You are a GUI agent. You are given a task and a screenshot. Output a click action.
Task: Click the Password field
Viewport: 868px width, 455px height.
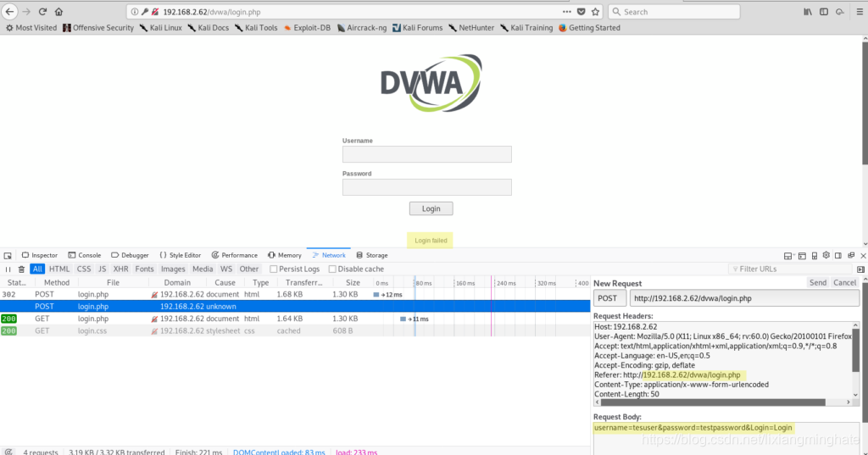click(427, 187)
